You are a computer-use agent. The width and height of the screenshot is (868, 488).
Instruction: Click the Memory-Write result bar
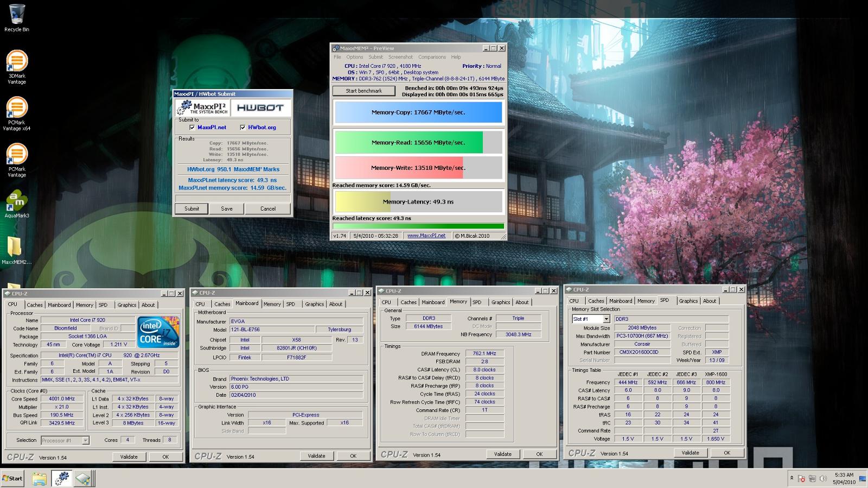418,168
